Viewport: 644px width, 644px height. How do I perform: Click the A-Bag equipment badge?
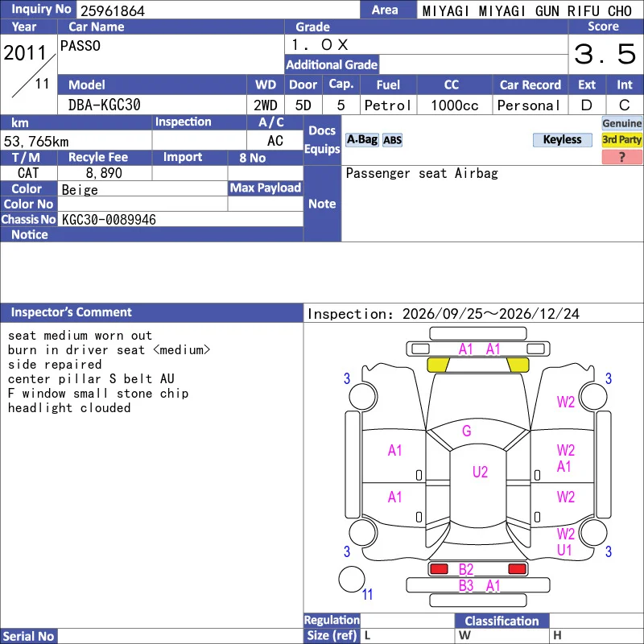click(361, 140)
